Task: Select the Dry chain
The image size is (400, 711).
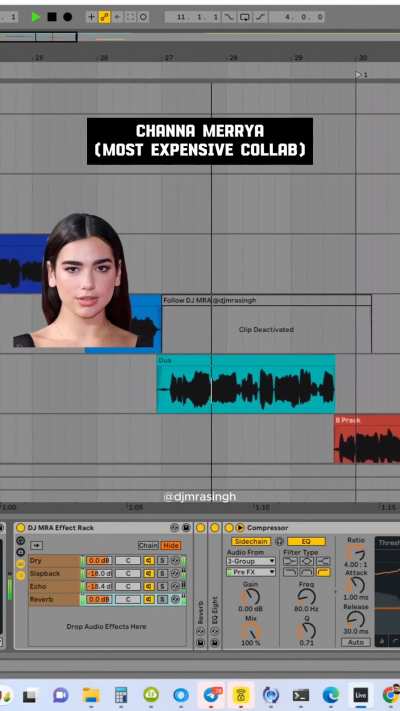Action: click(x=54, y=560)
